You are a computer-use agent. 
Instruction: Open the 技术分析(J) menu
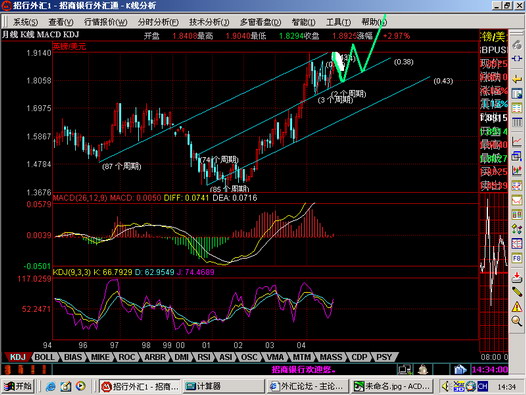coord(209,22)
